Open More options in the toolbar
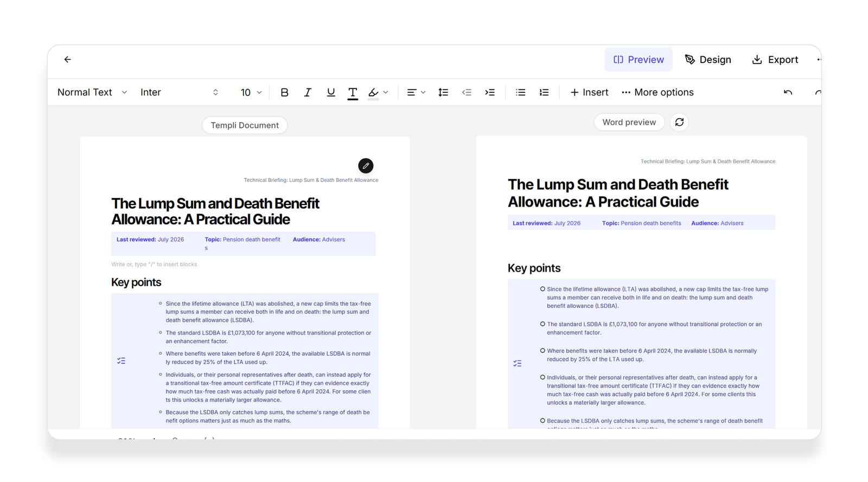Screen dimensions: 868x482 click(x=658, y=92)
